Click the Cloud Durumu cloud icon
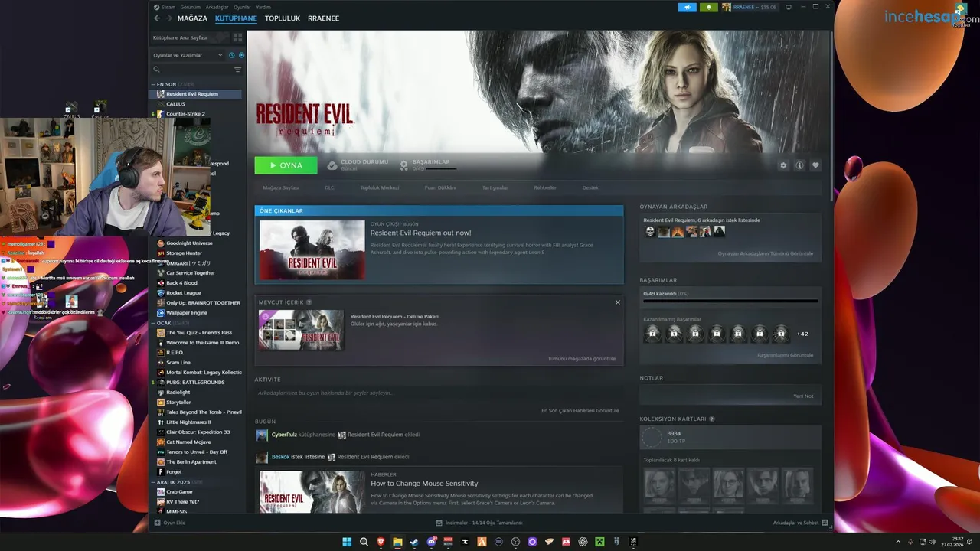The width and height of the screenshot is (980, 551). pos(332,165)
